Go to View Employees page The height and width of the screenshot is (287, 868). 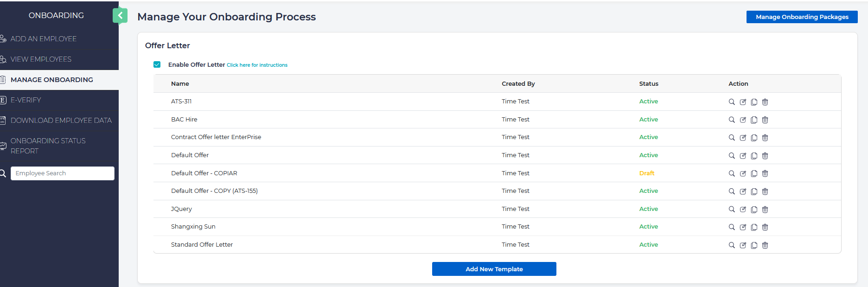(x=41, y=59)
